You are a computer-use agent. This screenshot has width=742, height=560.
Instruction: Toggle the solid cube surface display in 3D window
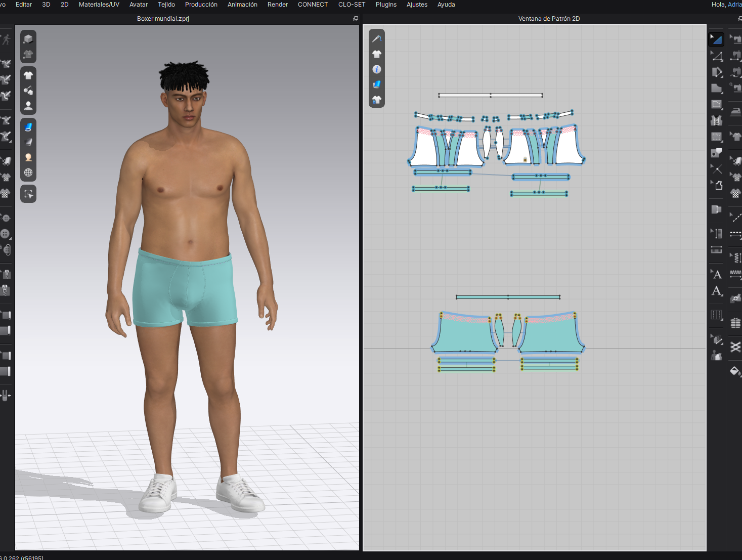[28, 39]
